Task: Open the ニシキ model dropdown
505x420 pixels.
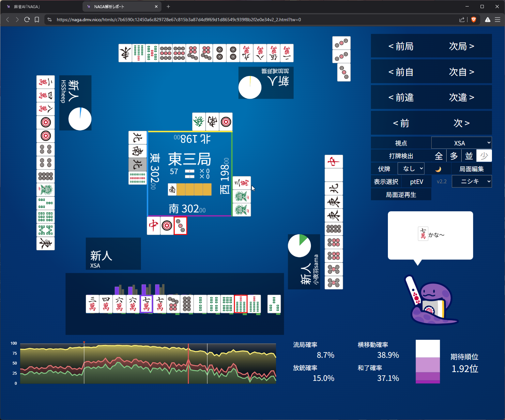Action: pyautogui.click(x=471, y=181)
